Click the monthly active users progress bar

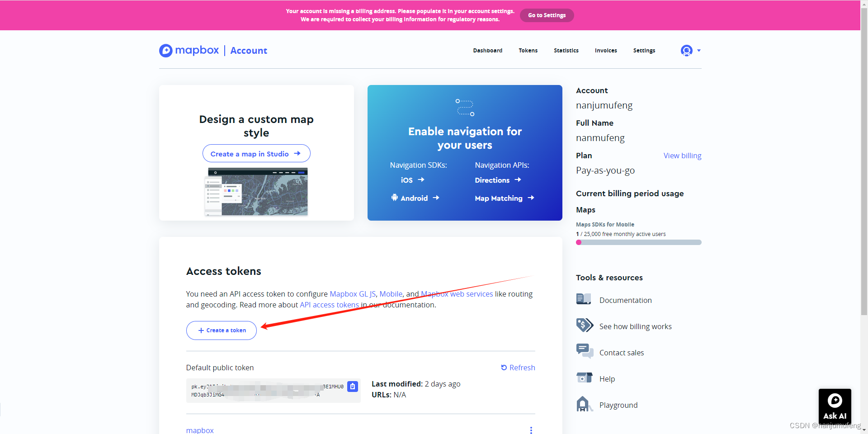[638, 242]
